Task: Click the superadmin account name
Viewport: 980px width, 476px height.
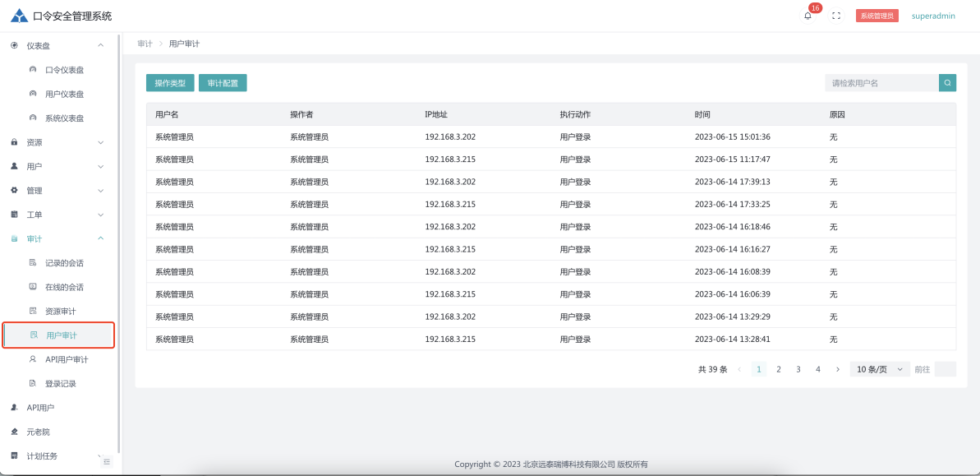Action: (x=933, y=16)
